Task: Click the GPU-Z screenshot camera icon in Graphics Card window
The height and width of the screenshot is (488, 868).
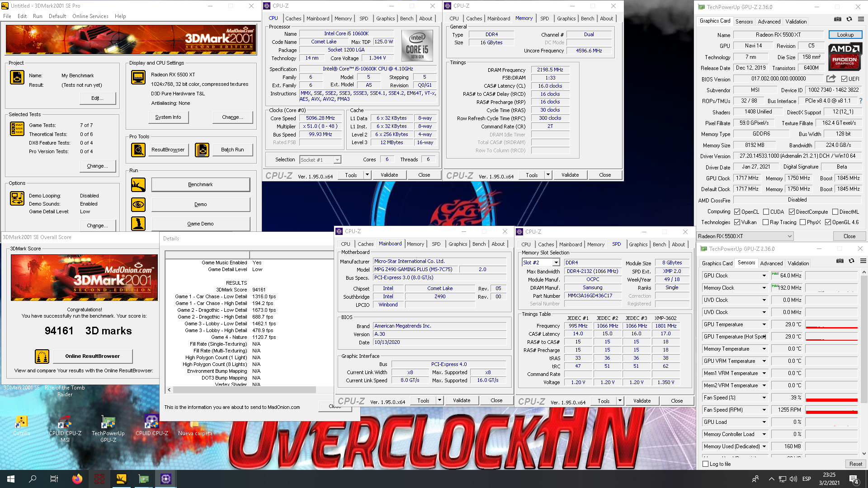Action: [x=838, y=19]
